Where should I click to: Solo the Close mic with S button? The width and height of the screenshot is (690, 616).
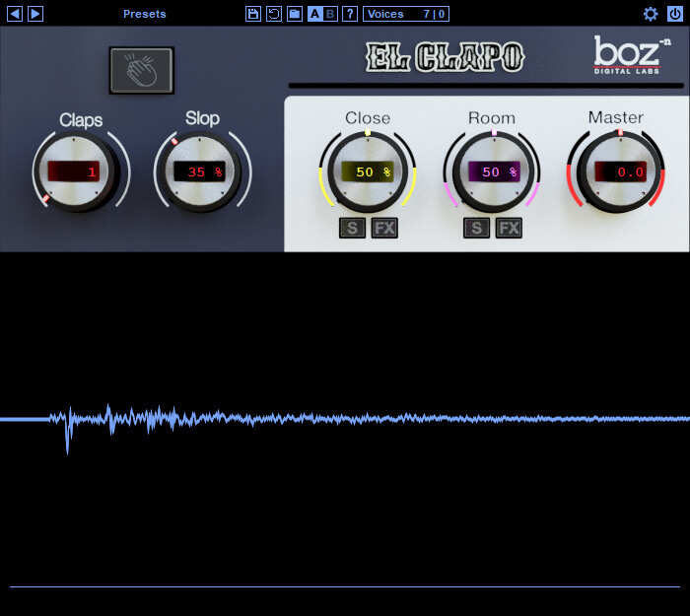352,228
